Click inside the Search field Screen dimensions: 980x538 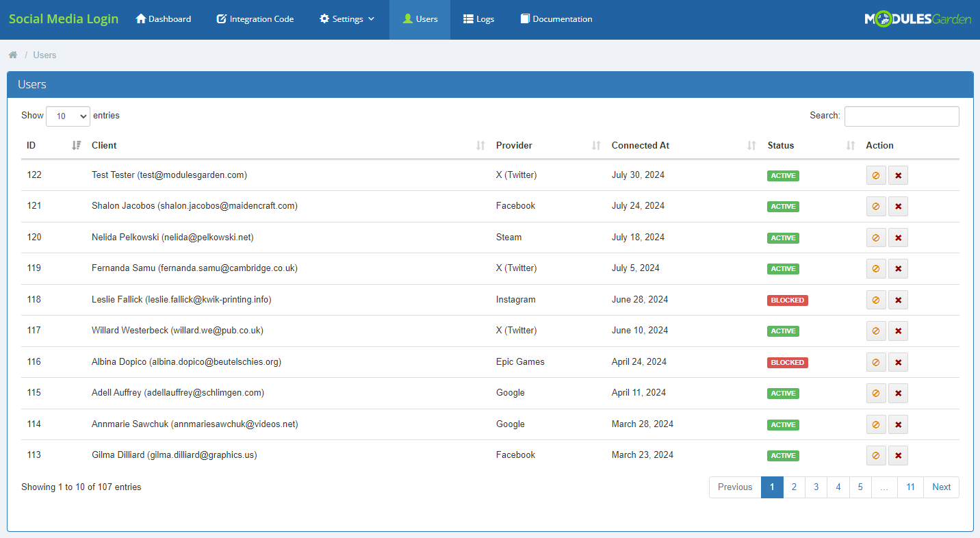pos(901,116)
